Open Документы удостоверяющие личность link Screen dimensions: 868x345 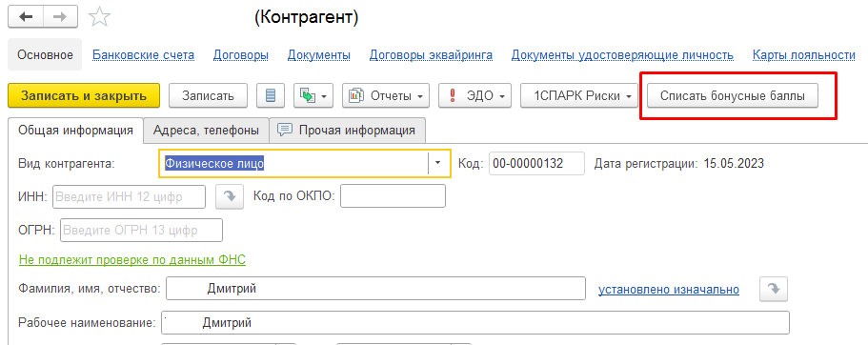[x=623, y=55]
